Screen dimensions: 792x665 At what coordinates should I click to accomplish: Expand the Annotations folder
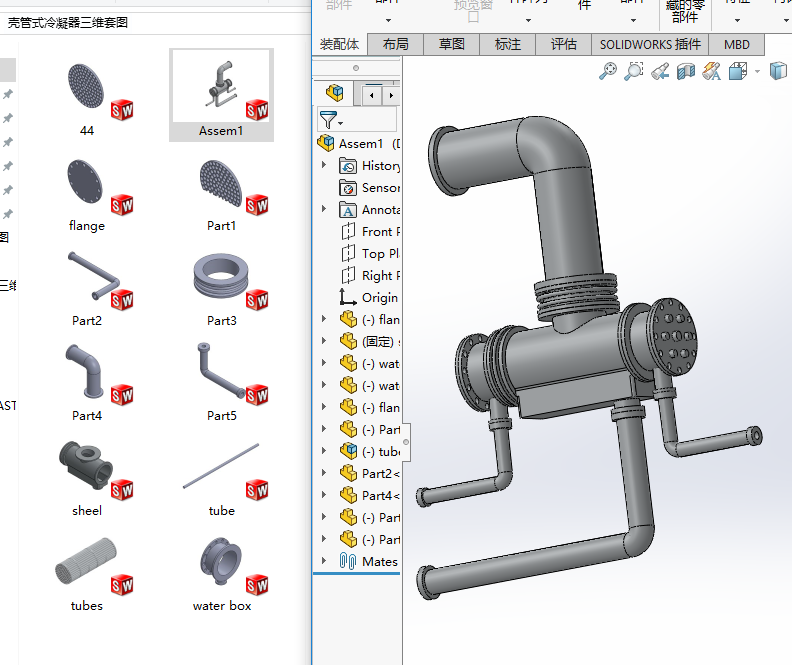point(324,210)
